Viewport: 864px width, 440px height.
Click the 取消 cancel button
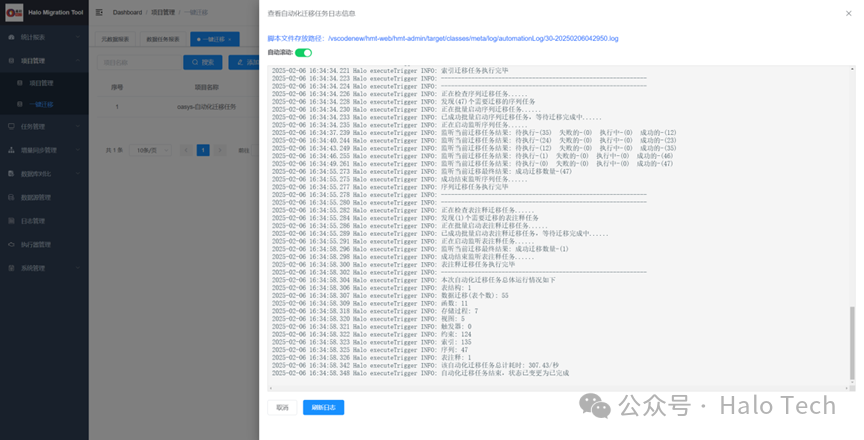(x=282, y=408)
